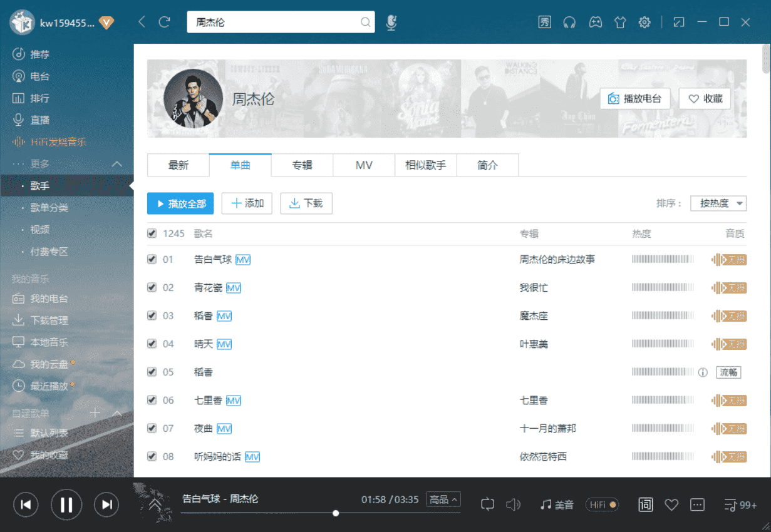The image size is (771, 532).
Task: Collapse the 更多 sidebar section chevron
Action: point(117,164)
